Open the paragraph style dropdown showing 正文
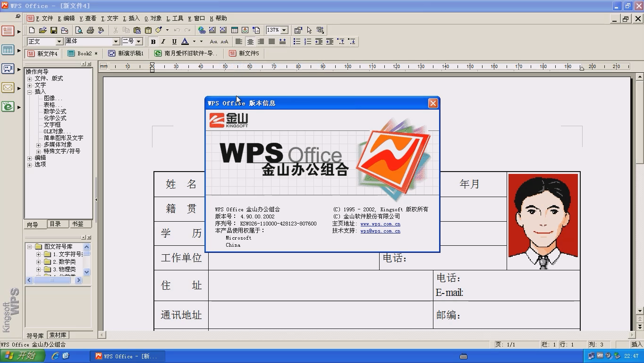 59,42
